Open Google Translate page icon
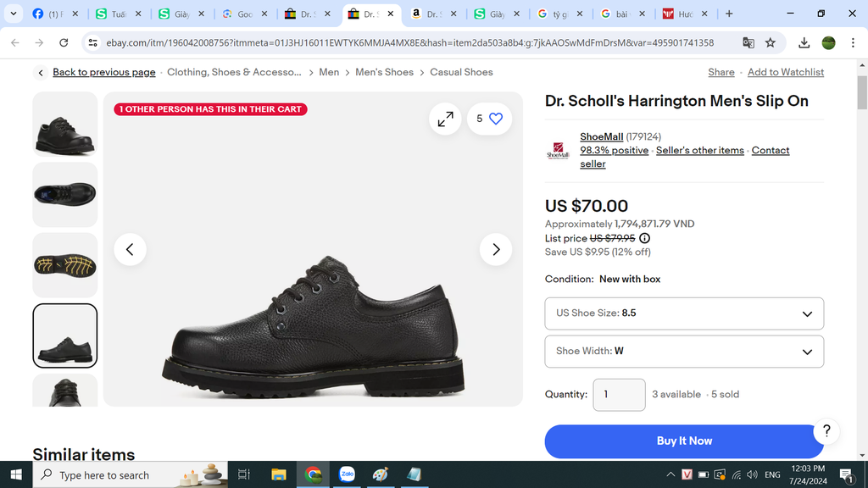The width and height of the screenshot is (868, 488). (748, 42)
